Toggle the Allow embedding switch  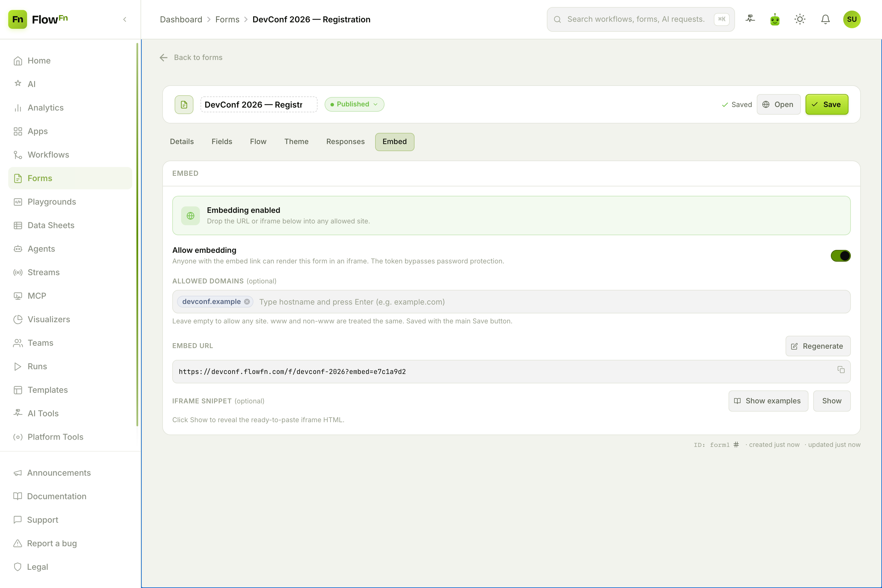840,256
